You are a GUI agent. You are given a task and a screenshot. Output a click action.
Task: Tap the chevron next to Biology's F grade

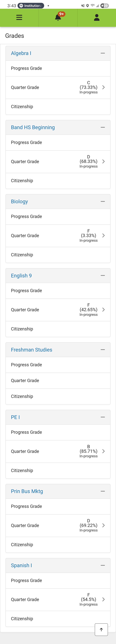[104, 235]
